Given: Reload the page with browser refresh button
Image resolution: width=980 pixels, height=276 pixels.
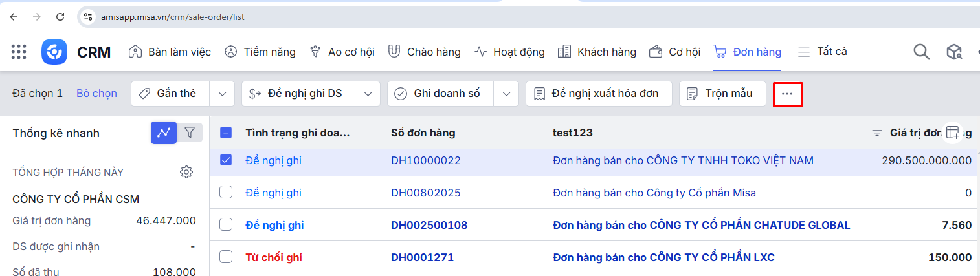Looking at the screenshot, I should [60, 17].
